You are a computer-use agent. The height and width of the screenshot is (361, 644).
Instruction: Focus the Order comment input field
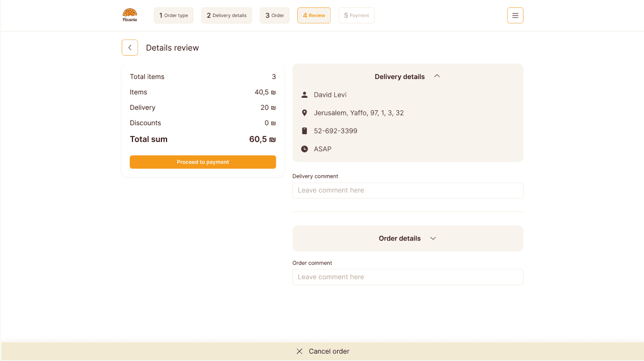point(408,277)
